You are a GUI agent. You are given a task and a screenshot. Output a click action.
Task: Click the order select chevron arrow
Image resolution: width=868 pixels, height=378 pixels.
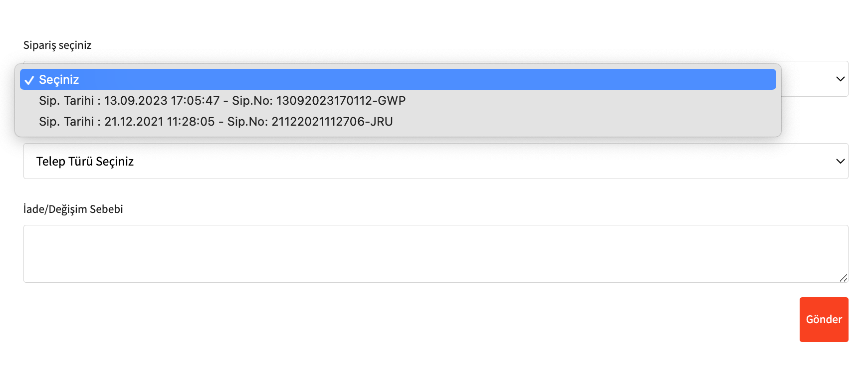840,79
